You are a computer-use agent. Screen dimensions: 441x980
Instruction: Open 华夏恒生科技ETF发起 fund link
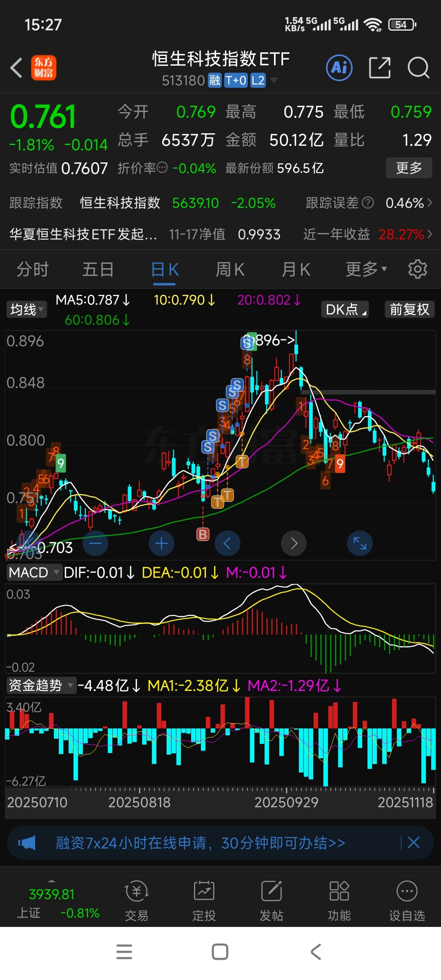click(x=83, y=234)
